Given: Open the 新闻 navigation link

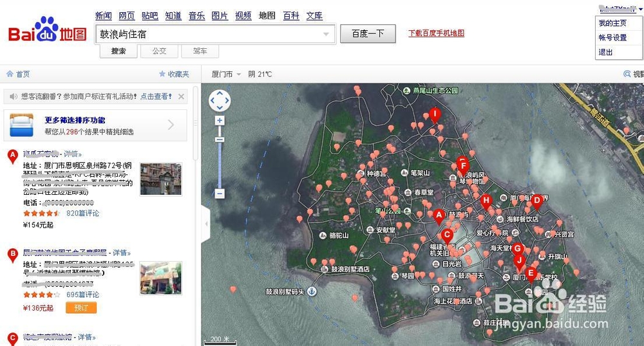Looking at the screenshot, I should (104, 15).
